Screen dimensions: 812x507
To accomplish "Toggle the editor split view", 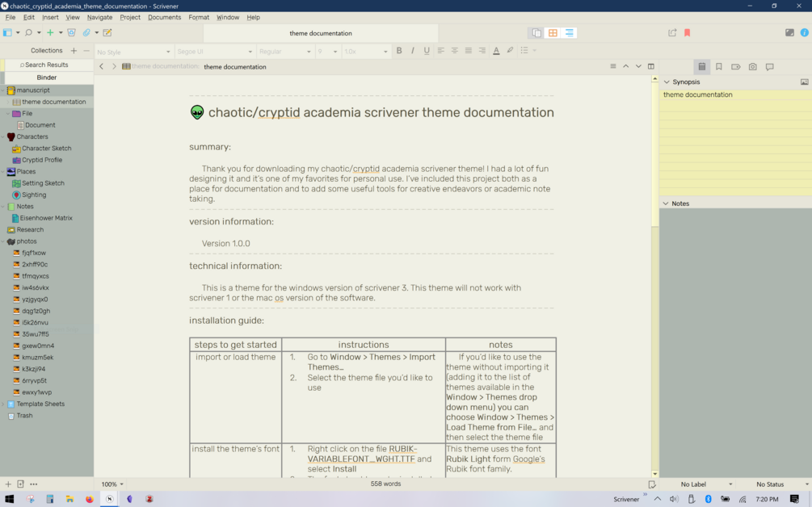I will point(651,67).
